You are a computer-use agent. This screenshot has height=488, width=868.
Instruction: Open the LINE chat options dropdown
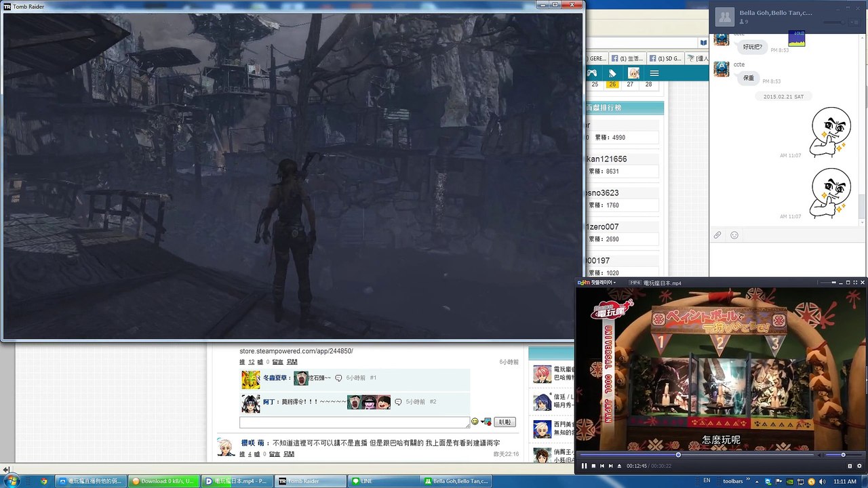point(856,22)
